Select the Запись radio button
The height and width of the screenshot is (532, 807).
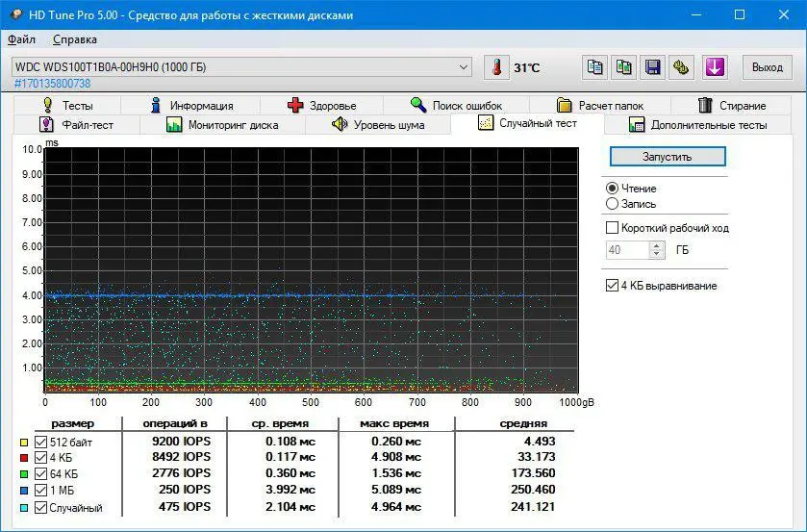pyautogui.click(x=612, y=204)
